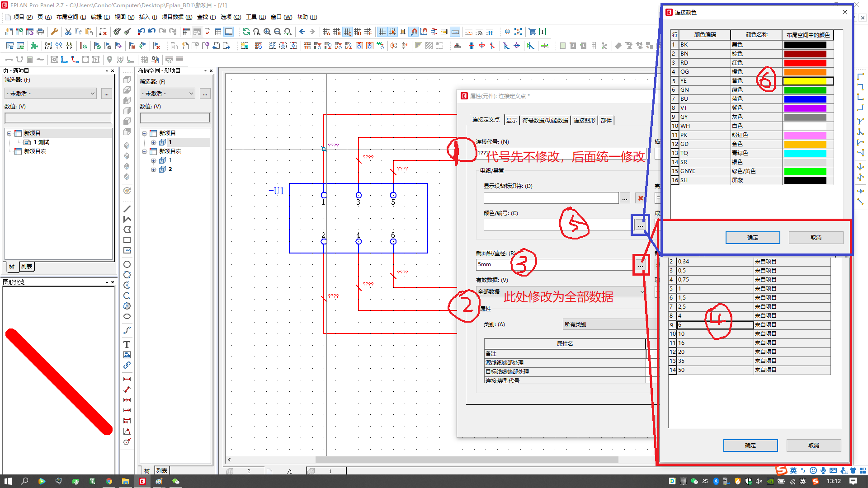Screen dimensions: 868x488
Task: Select the Line drawing tool
Action: 127,209
